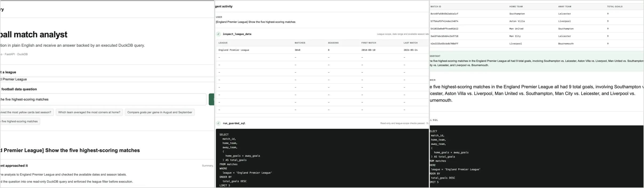Click the bold 'Show the five highest-scoring matches' heading
Image resolution: width=644 pixels, height=188 pixels.
(x=92, y=150)
